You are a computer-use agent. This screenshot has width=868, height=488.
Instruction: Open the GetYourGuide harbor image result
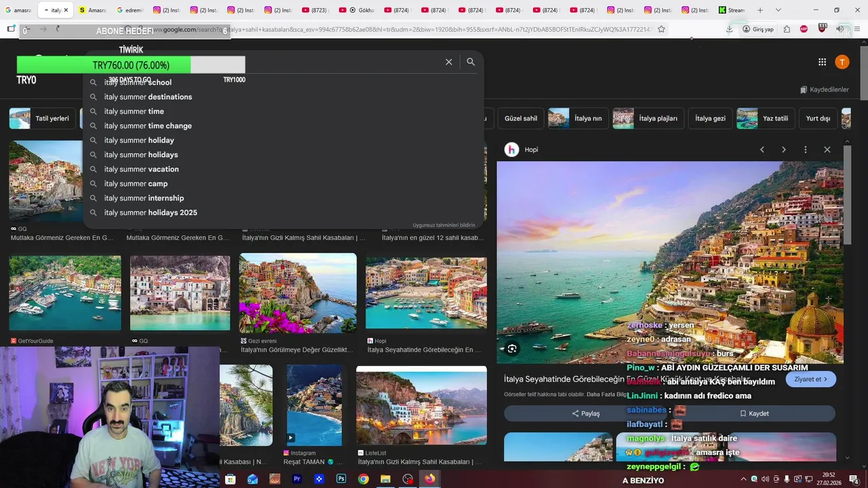coord(65,293)
